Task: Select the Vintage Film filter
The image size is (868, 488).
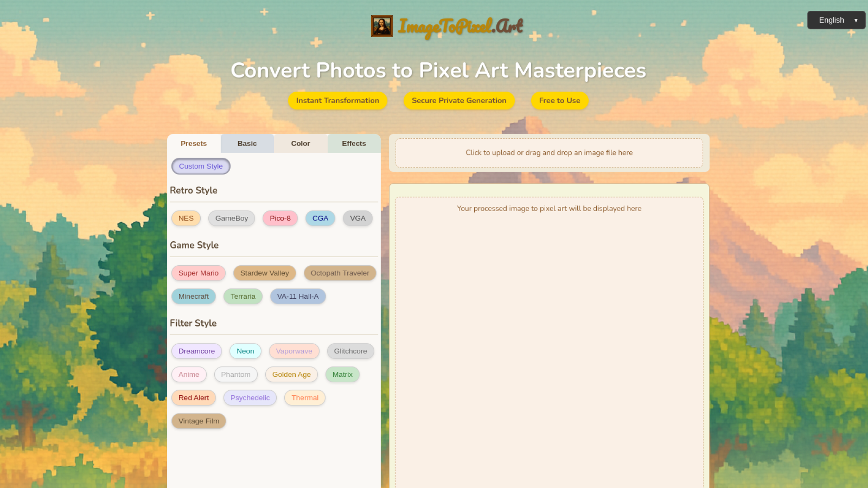Action: click(198, 421)
